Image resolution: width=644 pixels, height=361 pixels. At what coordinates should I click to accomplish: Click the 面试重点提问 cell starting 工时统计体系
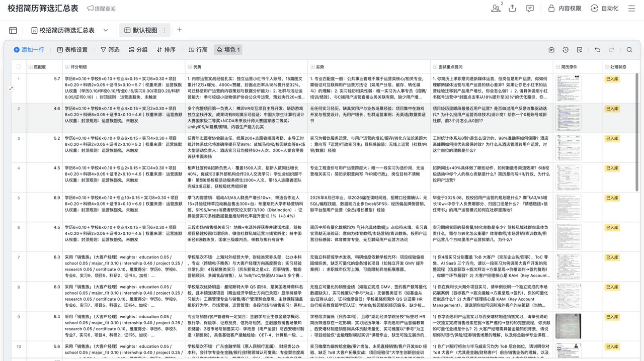click(x=492, y=147)
